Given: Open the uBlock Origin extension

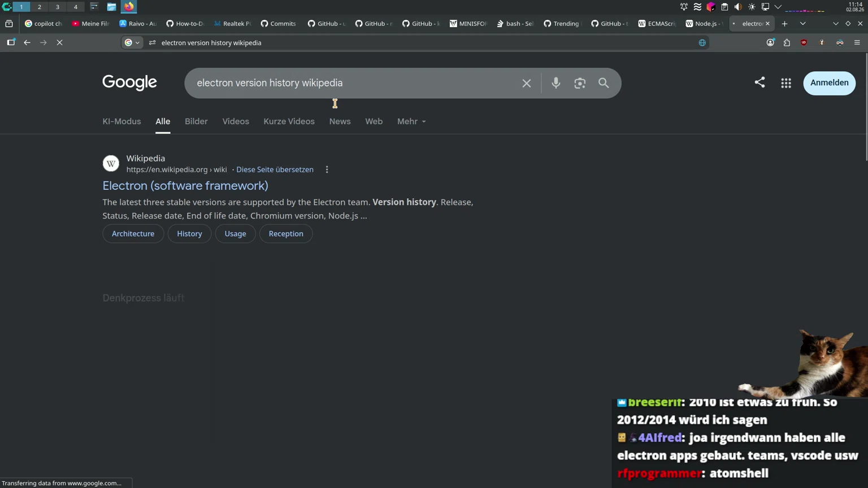Looking at the screenshot, I should click(804, 42).
